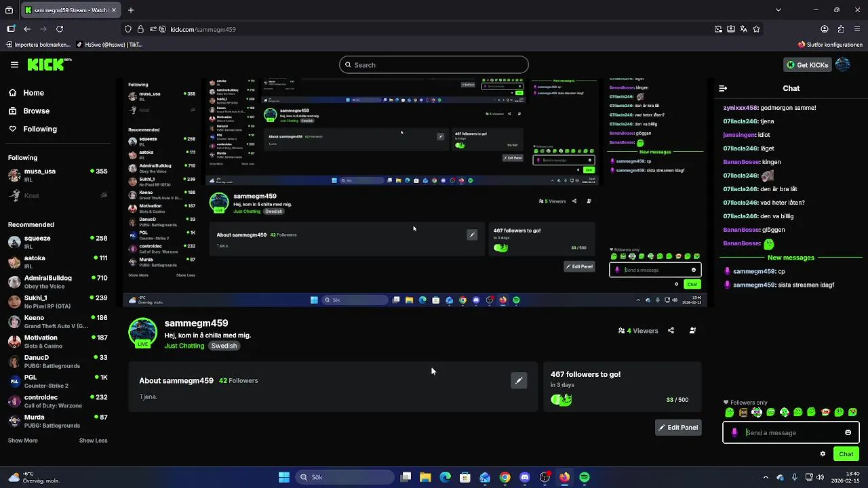Insert the clown face emote
Screen dimensions: 868x488
757,412
